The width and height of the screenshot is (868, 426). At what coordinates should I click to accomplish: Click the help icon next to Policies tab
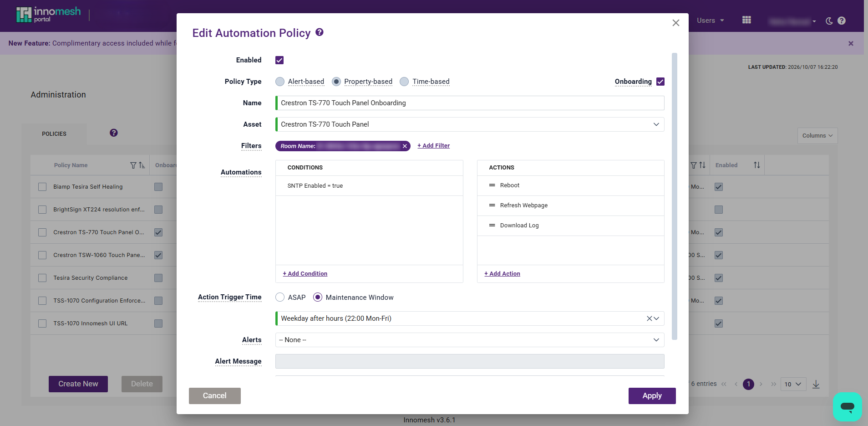114,133
